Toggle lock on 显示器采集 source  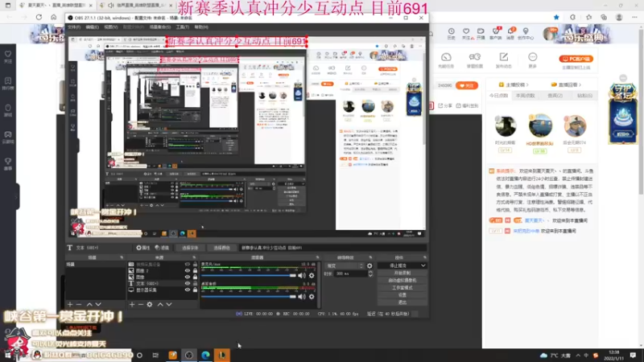tap(195, 290)
